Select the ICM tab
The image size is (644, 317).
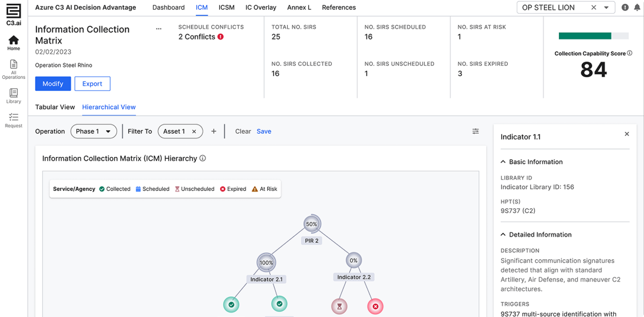(x=202, y=8)
